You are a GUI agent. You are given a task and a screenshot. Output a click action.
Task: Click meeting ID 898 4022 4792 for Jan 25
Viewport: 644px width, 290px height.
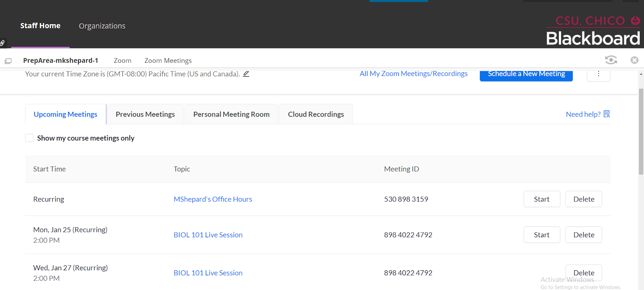coord(408,235)
